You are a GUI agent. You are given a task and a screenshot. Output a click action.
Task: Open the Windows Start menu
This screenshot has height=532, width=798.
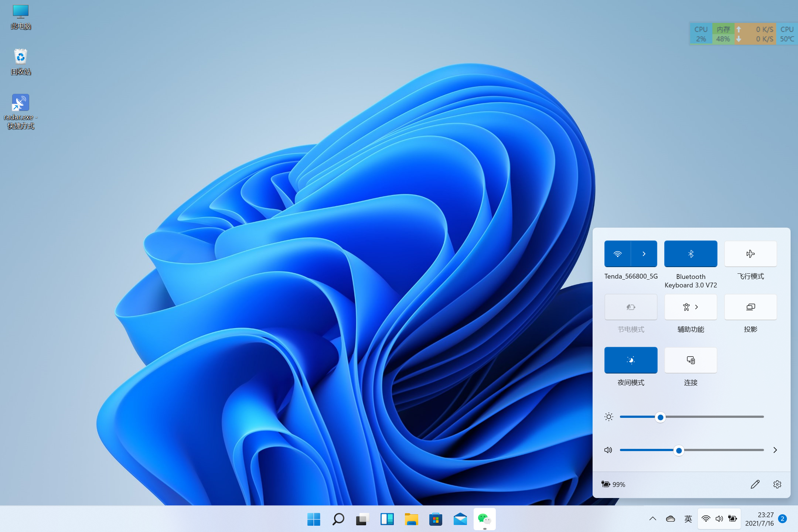pos(314,519)
